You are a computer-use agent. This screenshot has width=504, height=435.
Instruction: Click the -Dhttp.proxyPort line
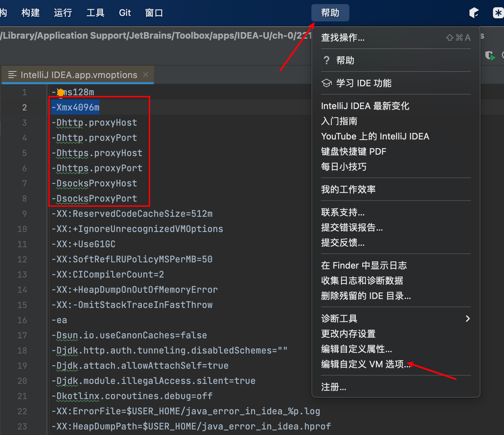pyautogui.click(x=94, y=138)
